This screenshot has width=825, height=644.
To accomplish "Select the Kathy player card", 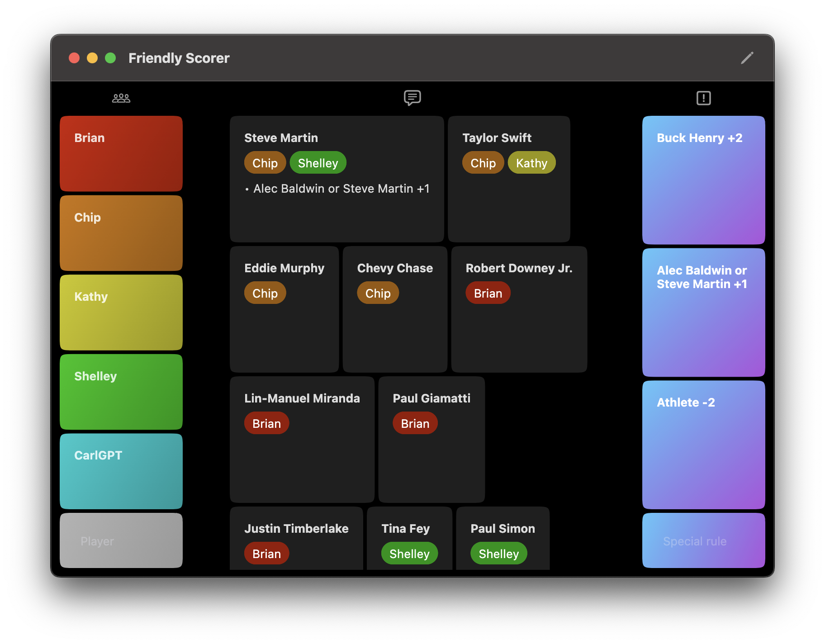I will pyautogui.click(x=121, y=312).
